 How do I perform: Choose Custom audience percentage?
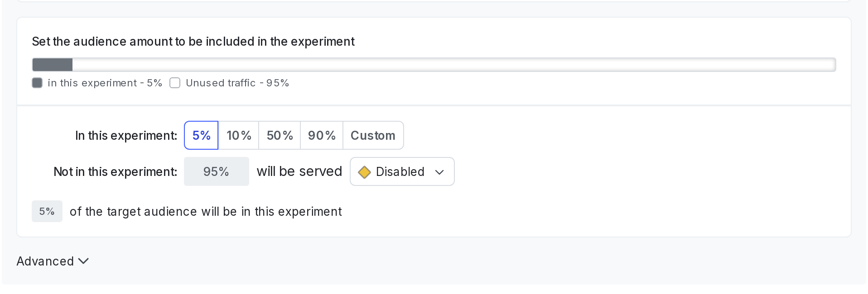point(373,135)
